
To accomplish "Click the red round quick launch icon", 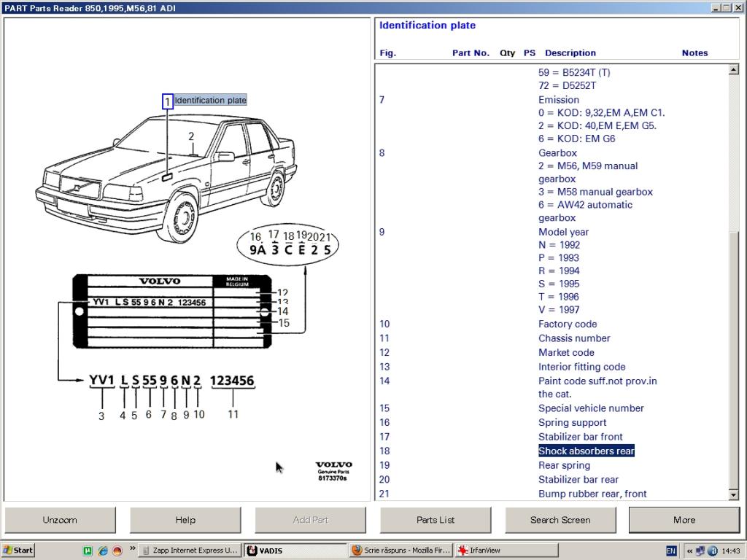I will [117, 551].
